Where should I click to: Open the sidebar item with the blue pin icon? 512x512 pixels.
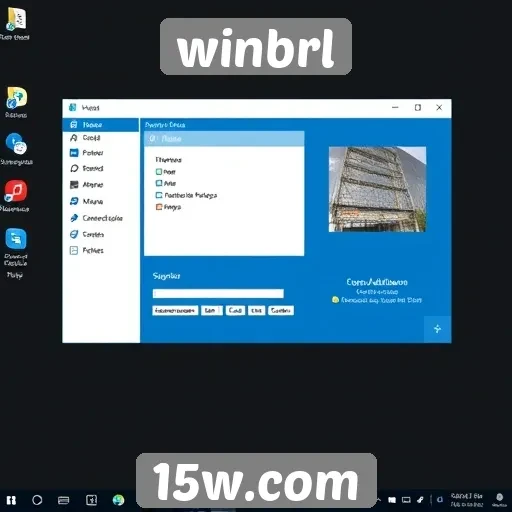pos(96,218)
